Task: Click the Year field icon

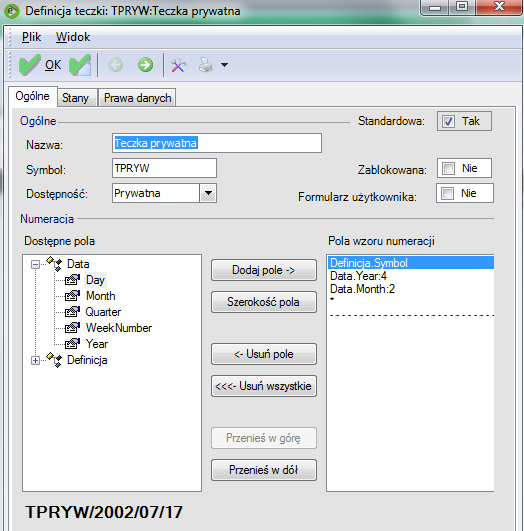Action: coord(72,344)
